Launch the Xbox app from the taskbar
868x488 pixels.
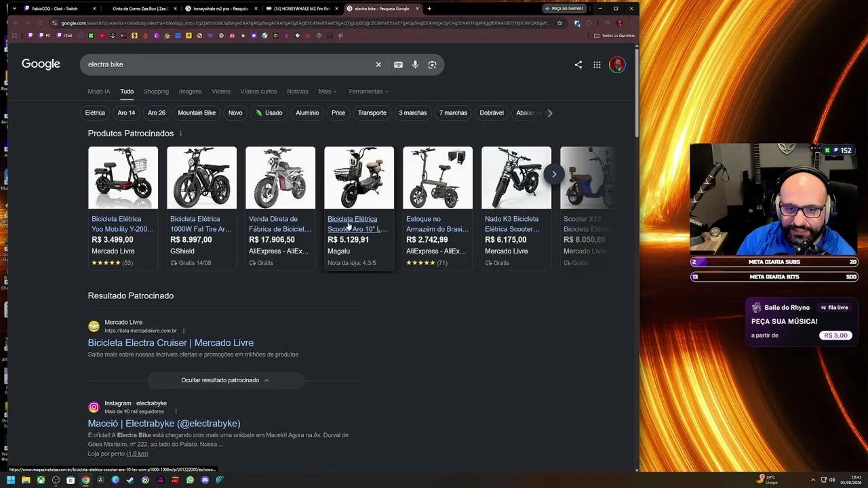(x=41, y=480)
